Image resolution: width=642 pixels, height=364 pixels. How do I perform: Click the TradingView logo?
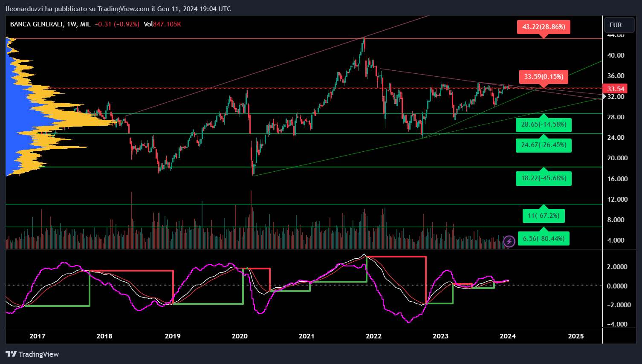point(32,354)
